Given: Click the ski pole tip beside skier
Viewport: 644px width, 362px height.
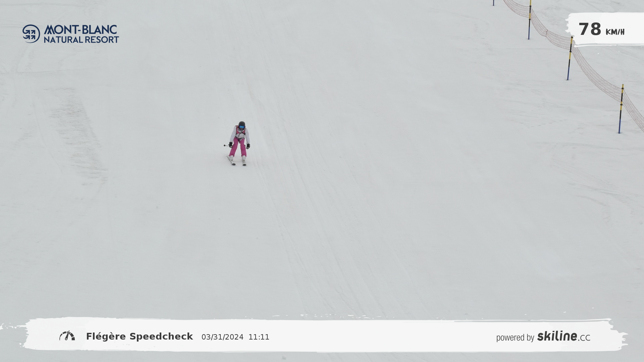Looking at the screenshot, I should (x=225, y=145).
